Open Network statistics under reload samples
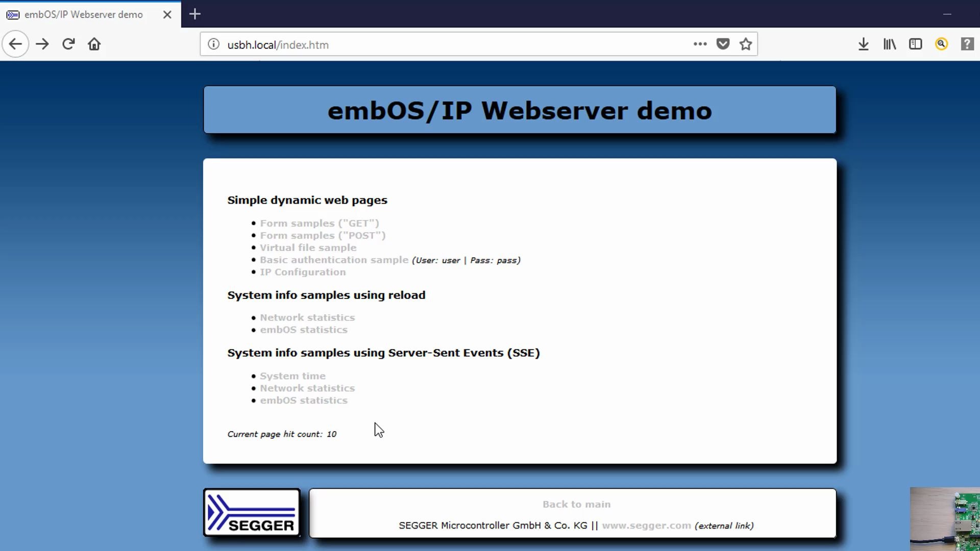The height and width of the screenshot is (551, 980). pyautogui.click(x=307, y=317)
